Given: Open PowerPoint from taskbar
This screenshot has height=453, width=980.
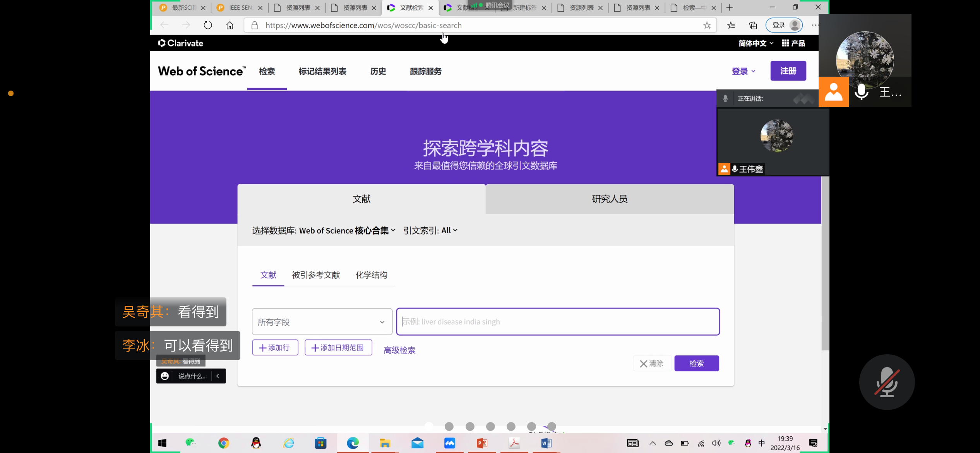Looking at the screenshot, I should tap(482, 443).
